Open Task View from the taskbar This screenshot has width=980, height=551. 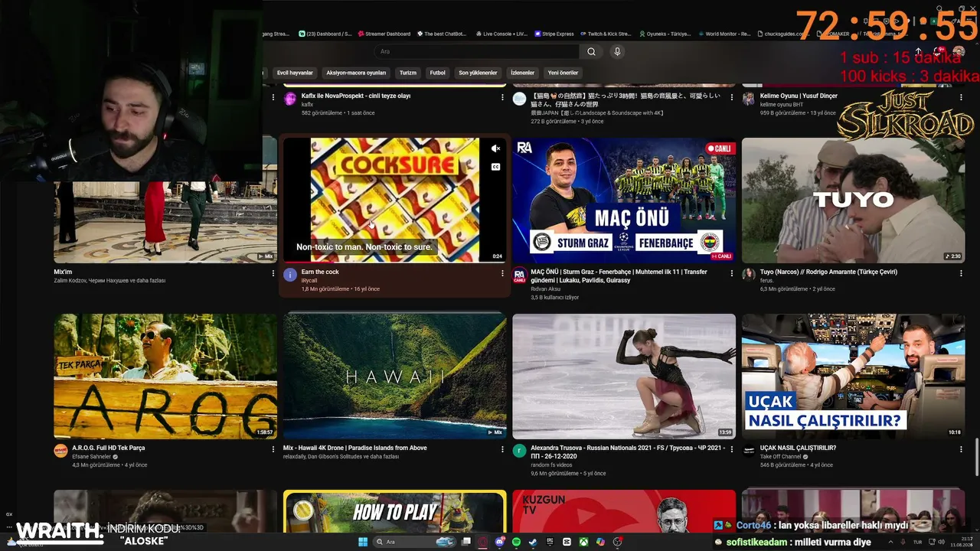[466, 542]
